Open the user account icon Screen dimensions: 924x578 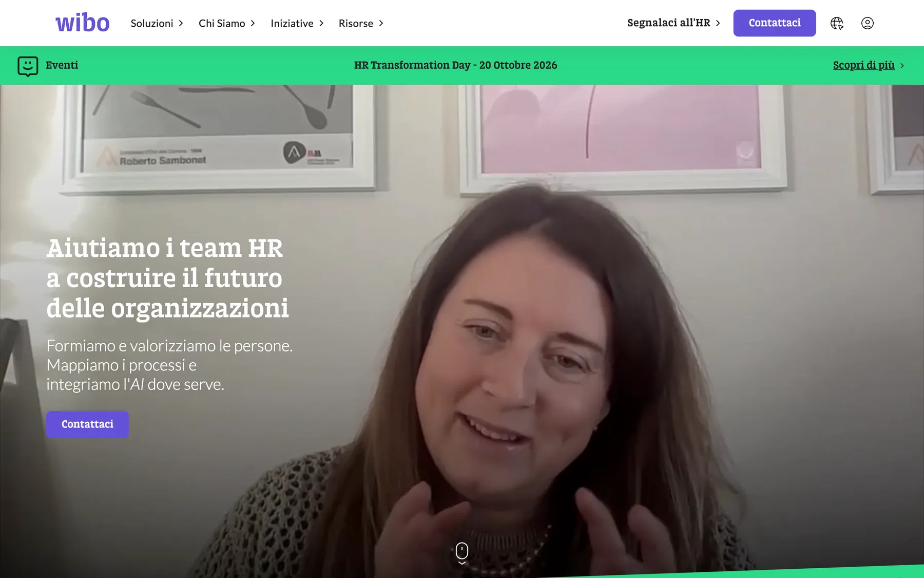(867, 23)
